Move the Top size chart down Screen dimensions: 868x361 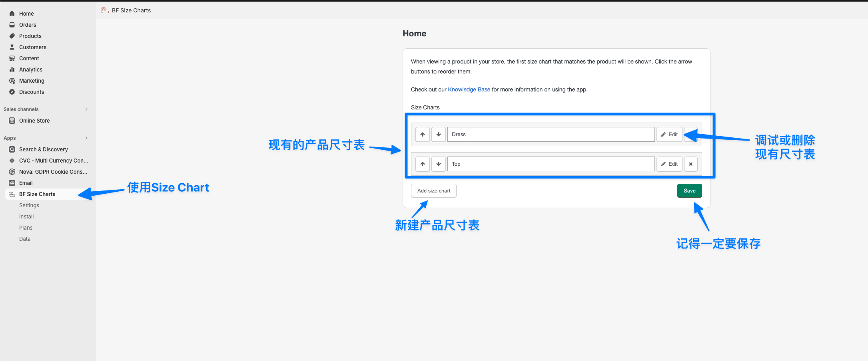coord(438,164)
